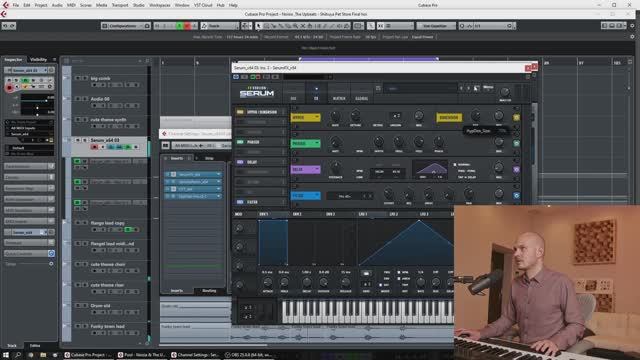Open the Help menu

tap(233, 5)
